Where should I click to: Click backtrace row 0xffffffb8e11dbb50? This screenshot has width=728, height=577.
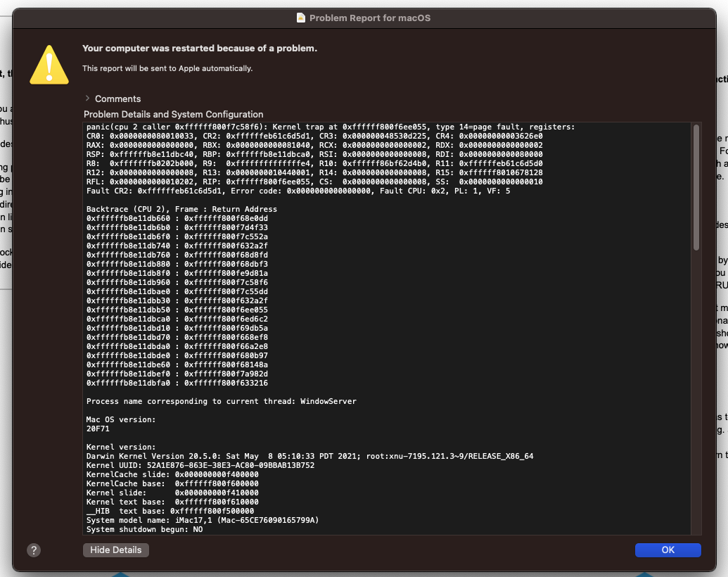[177, 310]
